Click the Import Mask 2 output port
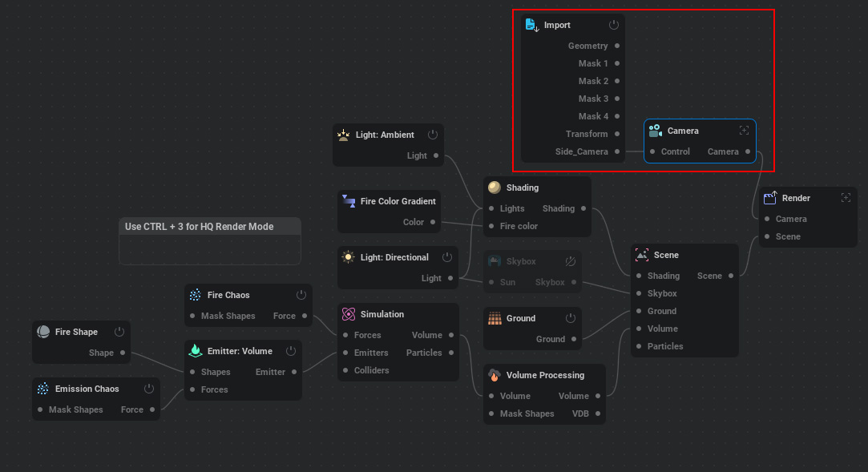This screenshot has width=868, height=472. [617, 81]
